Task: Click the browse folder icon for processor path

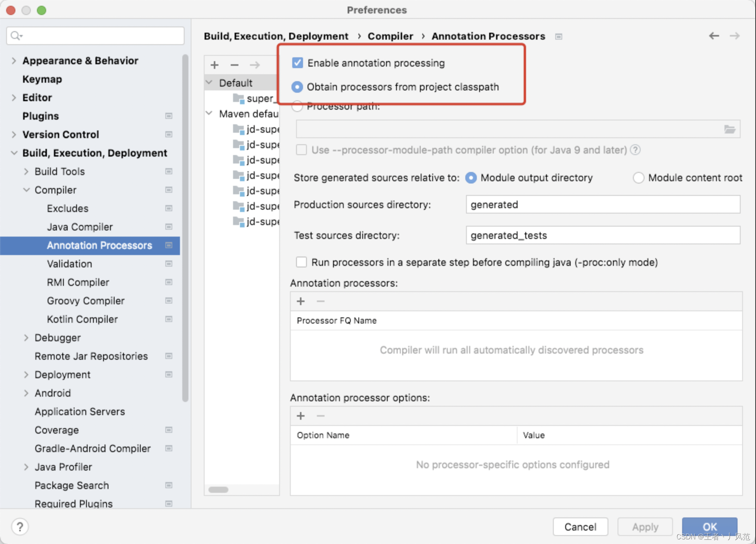Action: pos(729,129)
